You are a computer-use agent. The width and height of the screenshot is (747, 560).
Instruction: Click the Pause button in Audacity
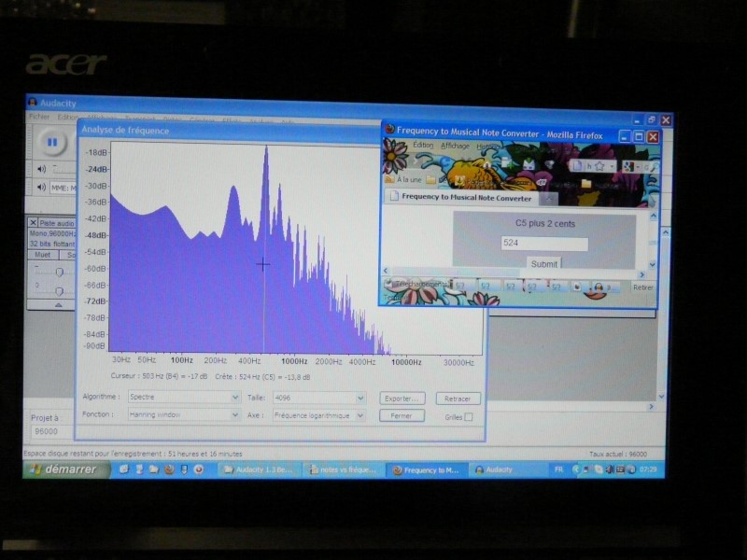[52, 143]
